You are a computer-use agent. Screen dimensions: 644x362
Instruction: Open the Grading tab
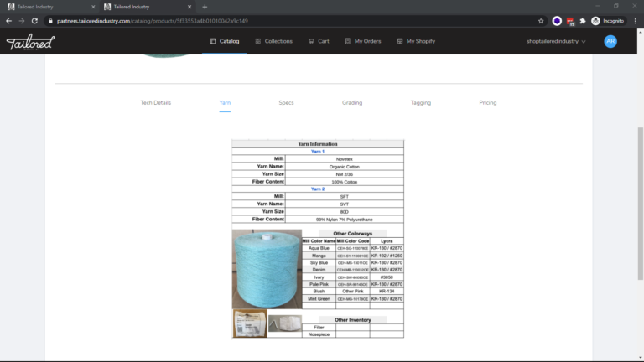coord(352,103)
